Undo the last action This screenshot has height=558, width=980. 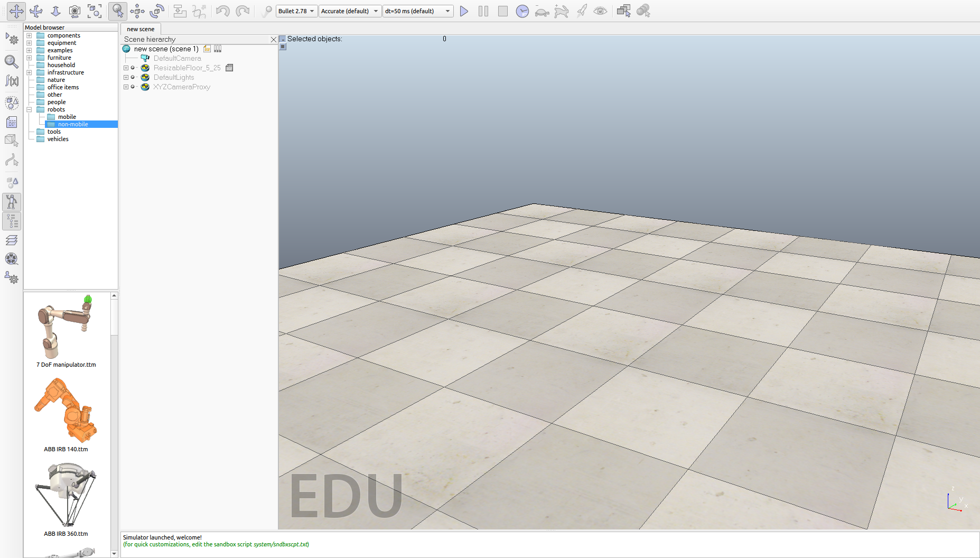click(x=222, y=11)
